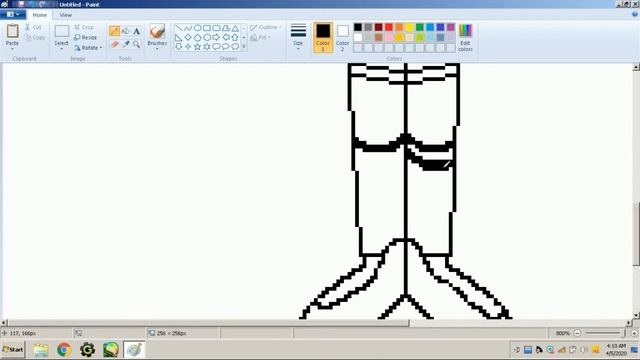Choose the Five-point star shape
This screenshot has width=640, height=360.
point(198,47)
